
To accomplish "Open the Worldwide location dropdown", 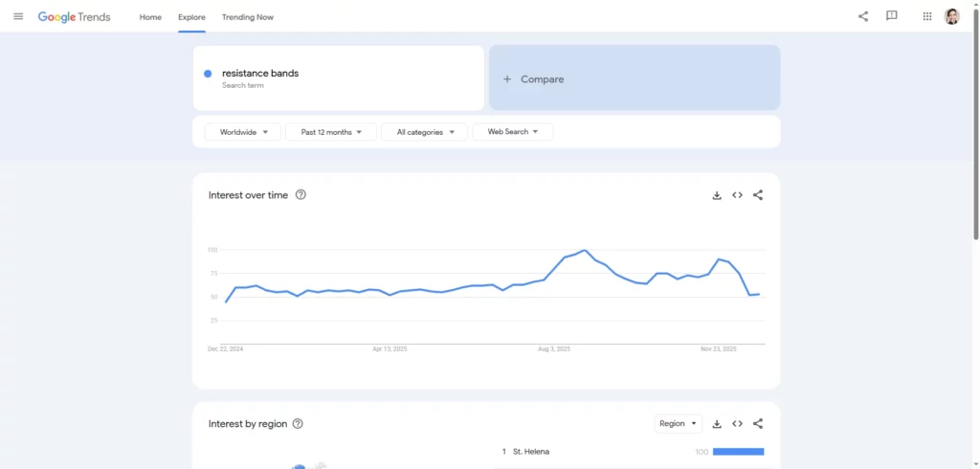I will 243,132.
